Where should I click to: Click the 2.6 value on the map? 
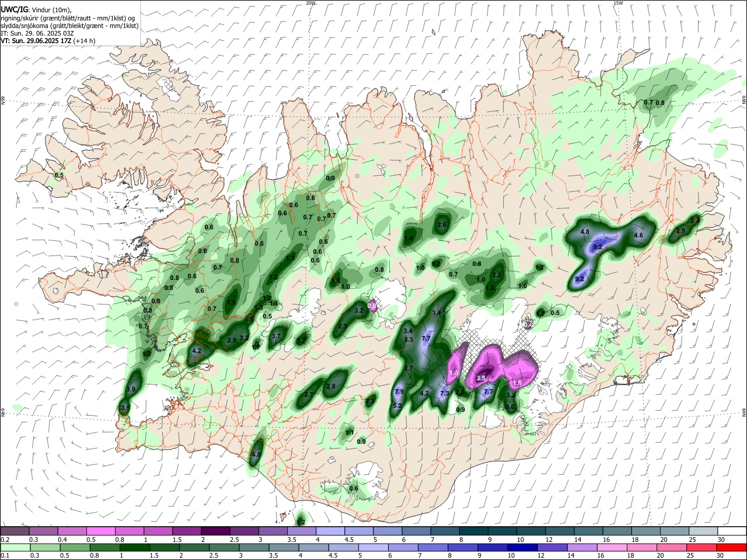coord(442,225)
